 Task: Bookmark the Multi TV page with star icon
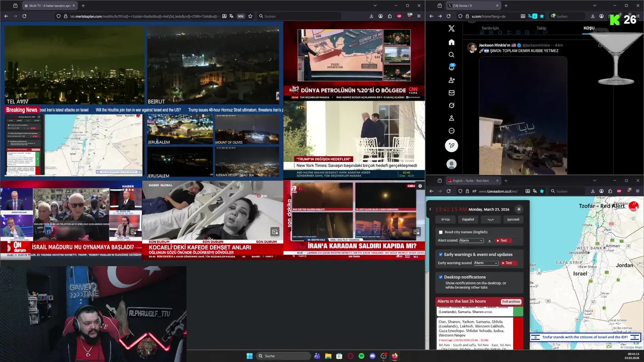(250, 16)
